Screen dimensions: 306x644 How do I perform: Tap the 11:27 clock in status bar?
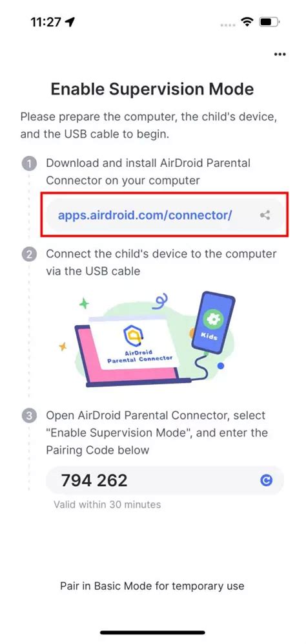pos(47,22)
